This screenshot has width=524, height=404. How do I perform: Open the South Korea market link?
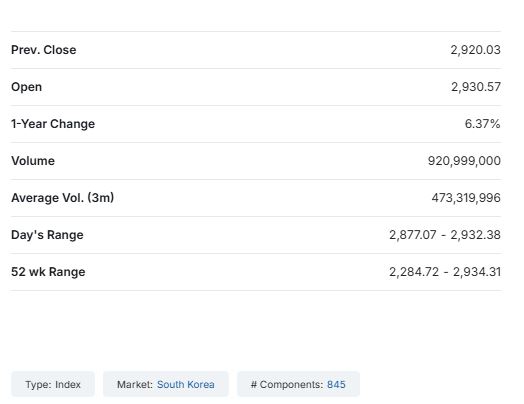185,384
